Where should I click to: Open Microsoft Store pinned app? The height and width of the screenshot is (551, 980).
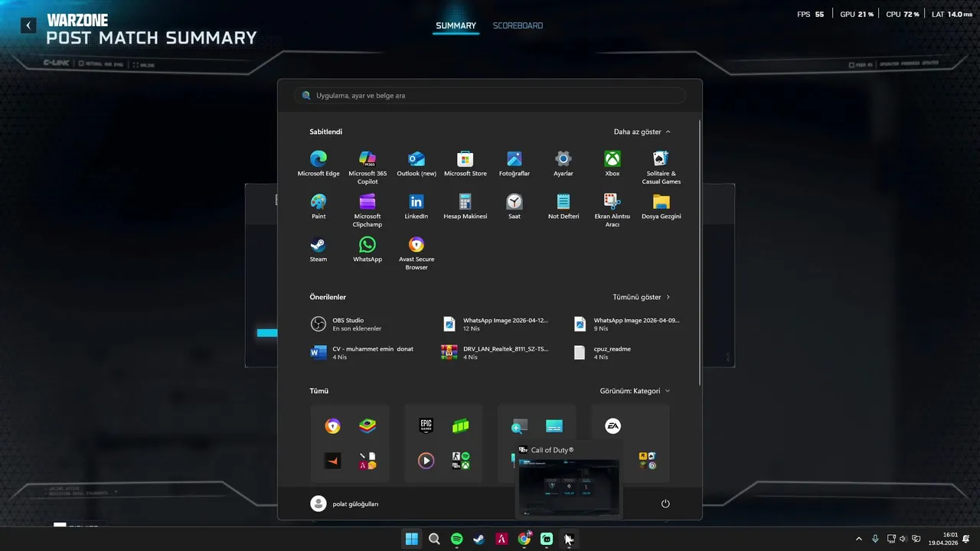(465, 164)
